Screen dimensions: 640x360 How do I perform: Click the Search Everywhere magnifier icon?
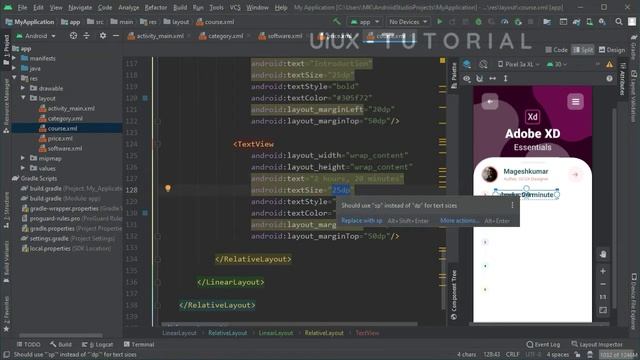[x=619, y=22]
